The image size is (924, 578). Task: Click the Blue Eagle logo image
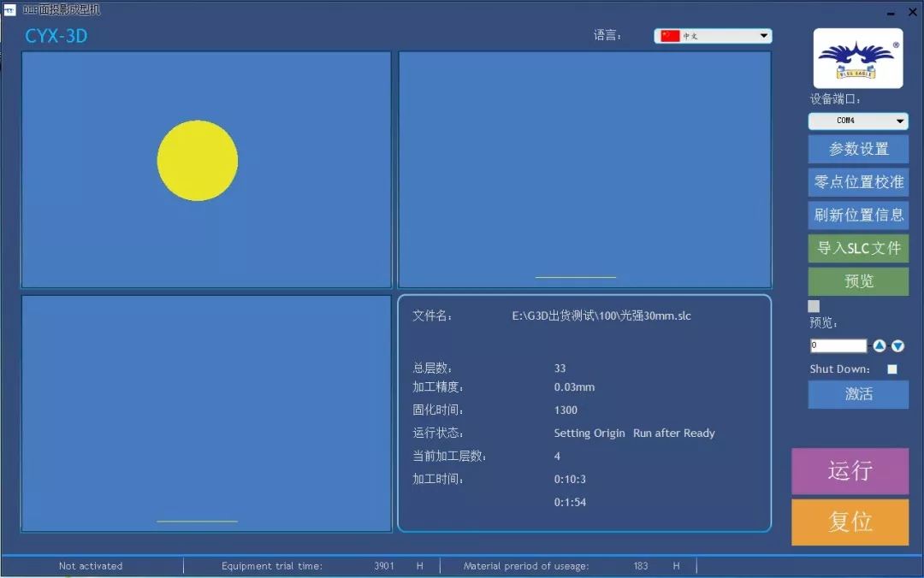coord(857,57)
